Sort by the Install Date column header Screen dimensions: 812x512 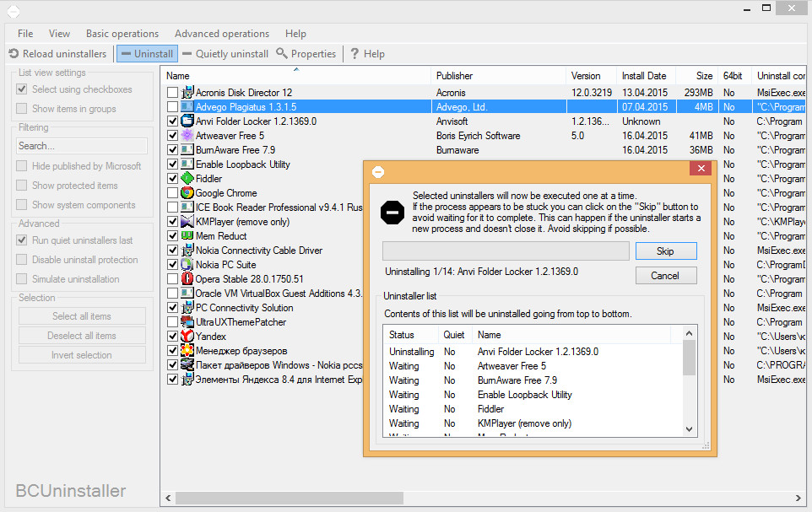[x=647, y=76]
